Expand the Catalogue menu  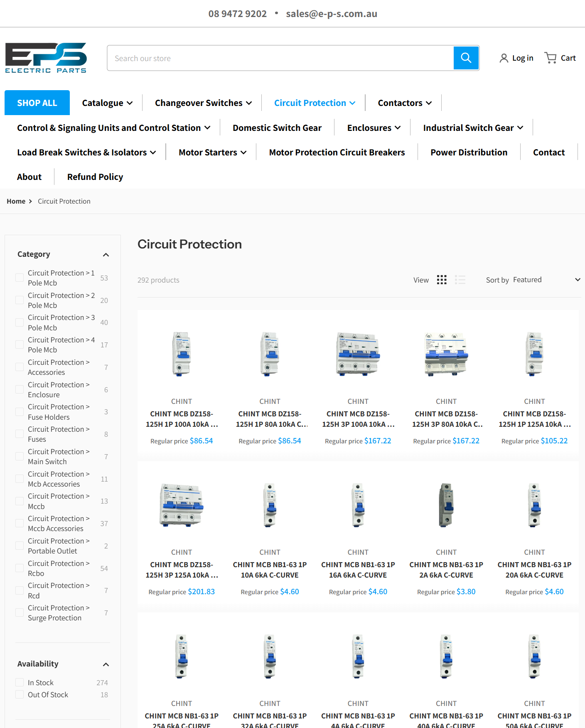click(107, 103)
